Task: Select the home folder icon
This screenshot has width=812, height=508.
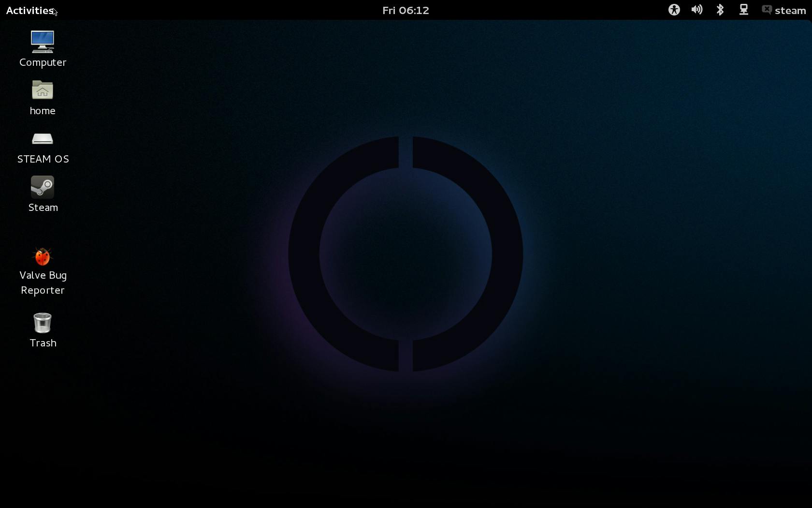Action: [x=43, y=90]
